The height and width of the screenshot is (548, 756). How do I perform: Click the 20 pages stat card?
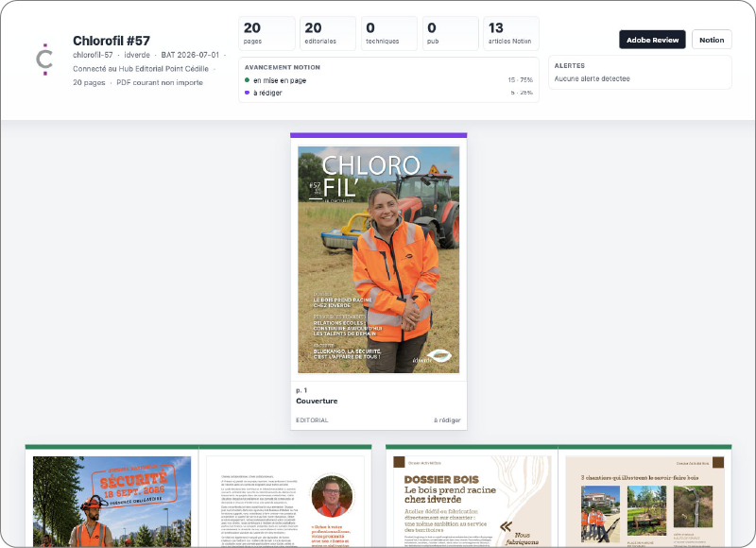click(266, 33)
